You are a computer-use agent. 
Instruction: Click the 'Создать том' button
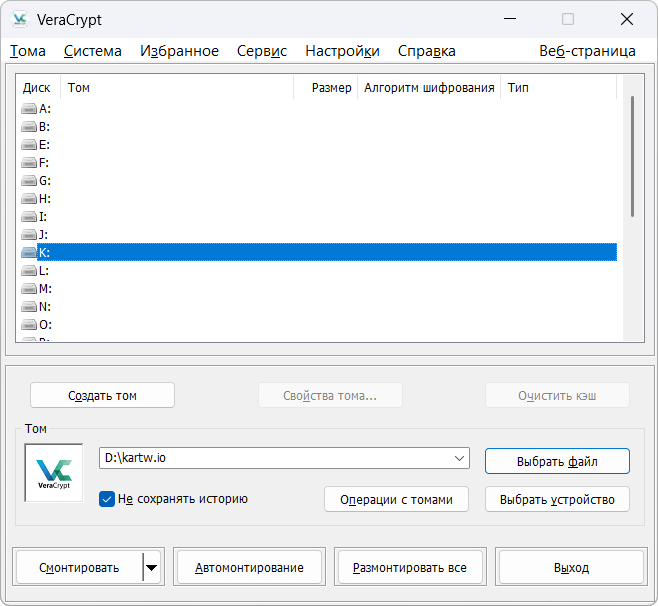pos(102,395)
